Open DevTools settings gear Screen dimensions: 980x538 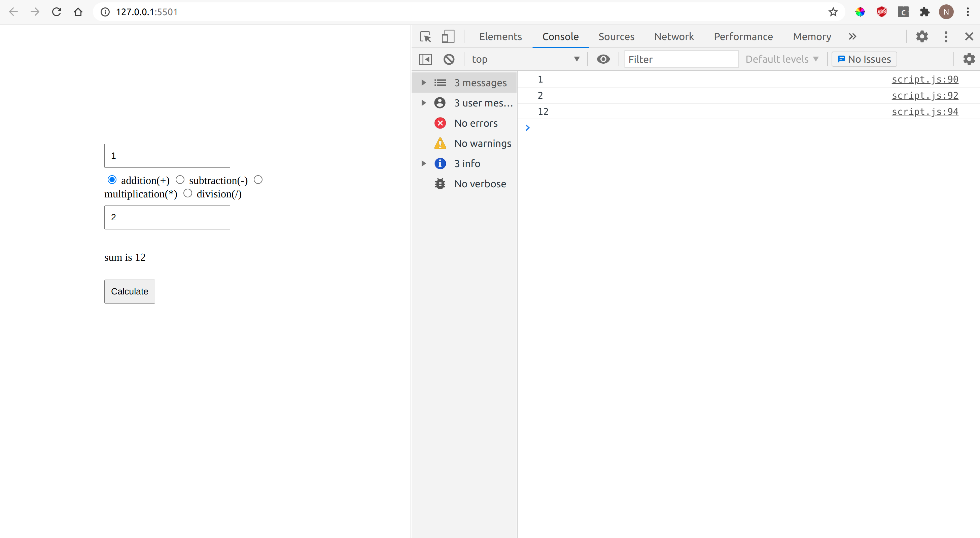tap(922, 37)
